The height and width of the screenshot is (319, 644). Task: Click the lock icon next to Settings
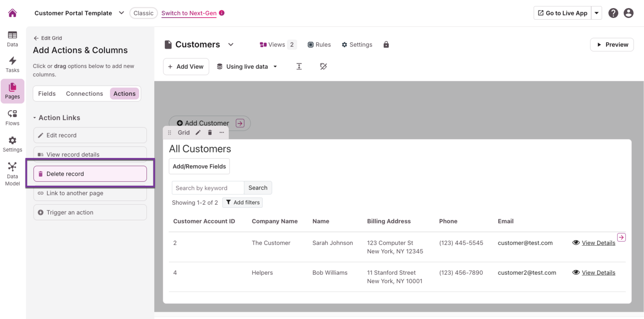pyautogui.click(x=386, y=45)
